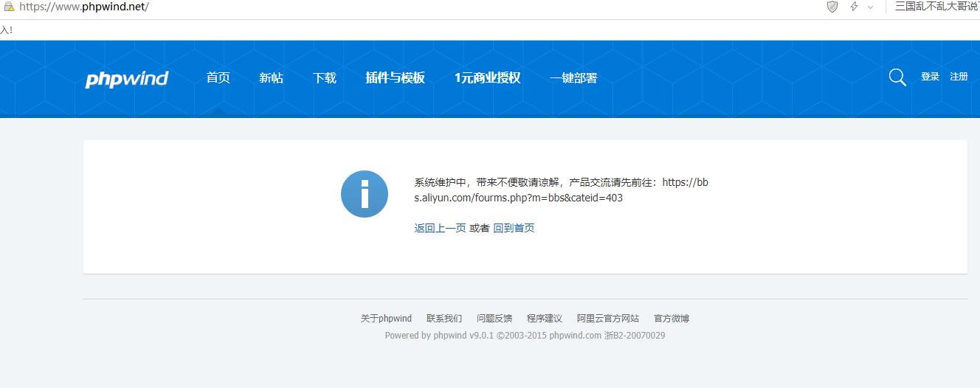Open the 一键部署 navigation item
The width and height of the screenshot is (980, 388).
[573, 77]
